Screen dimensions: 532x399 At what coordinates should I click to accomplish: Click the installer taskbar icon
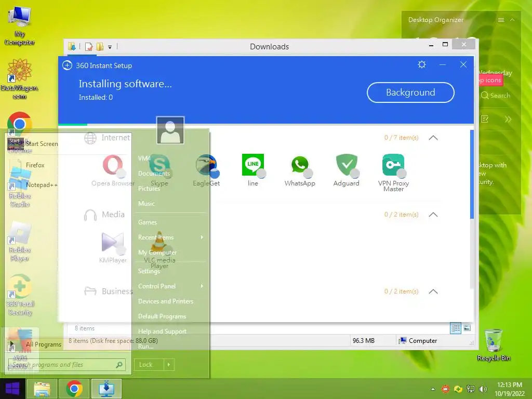pos(107,389)
